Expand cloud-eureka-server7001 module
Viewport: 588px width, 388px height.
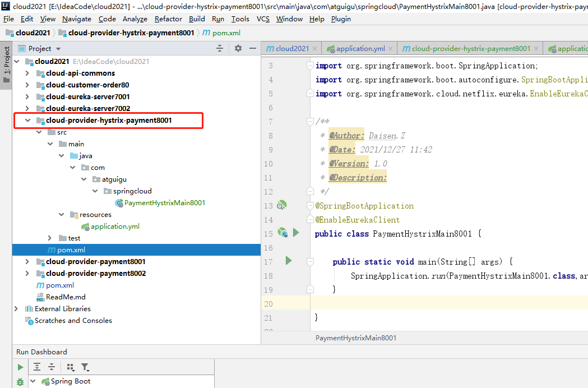[27, 96]
